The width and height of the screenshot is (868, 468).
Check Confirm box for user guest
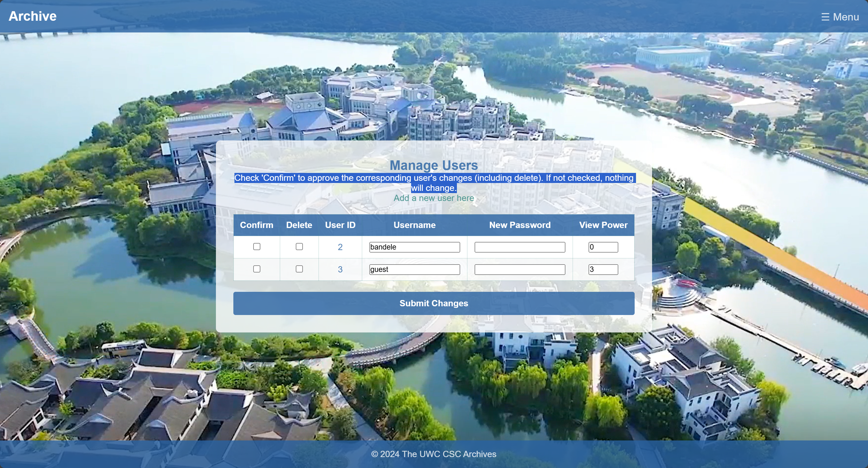tap(257, 269)
